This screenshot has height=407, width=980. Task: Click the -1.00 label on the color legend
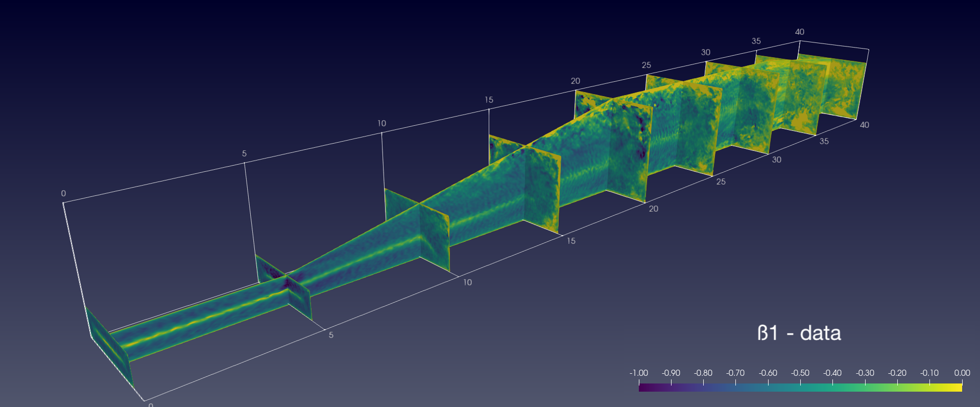tap(638, 373)
